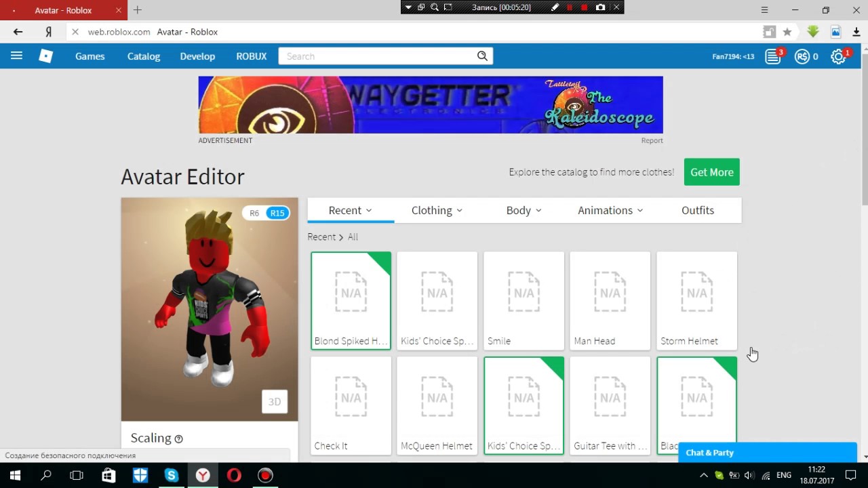Select the McQueen Helmet item card
This screenshot has height=488, width=868.
point(437,405)
